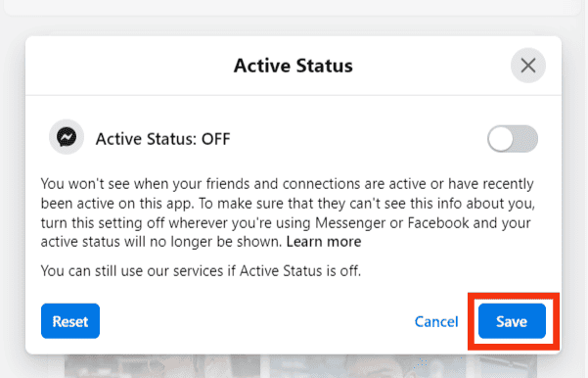Click the Reset button

70,321
